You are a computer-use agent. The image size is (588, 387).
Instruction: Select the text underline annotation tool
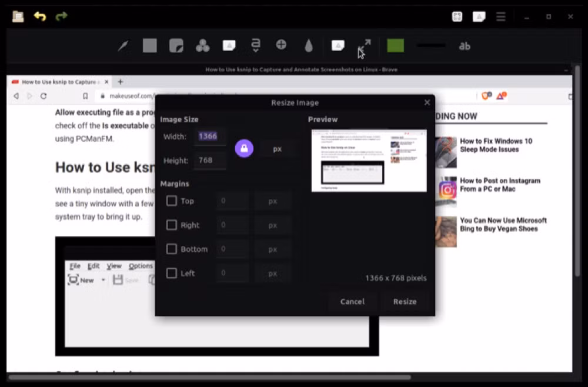click(x=255, y=45)
